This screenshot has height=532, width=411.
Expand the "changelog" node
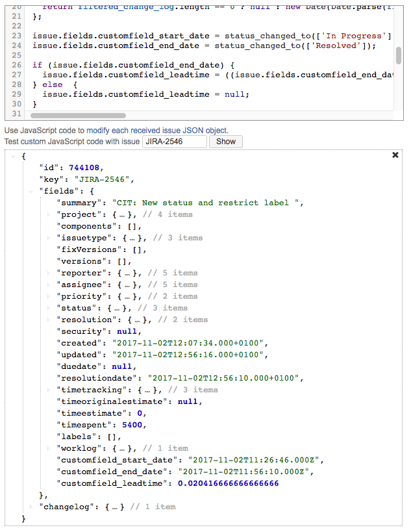(x=31, y=507)
